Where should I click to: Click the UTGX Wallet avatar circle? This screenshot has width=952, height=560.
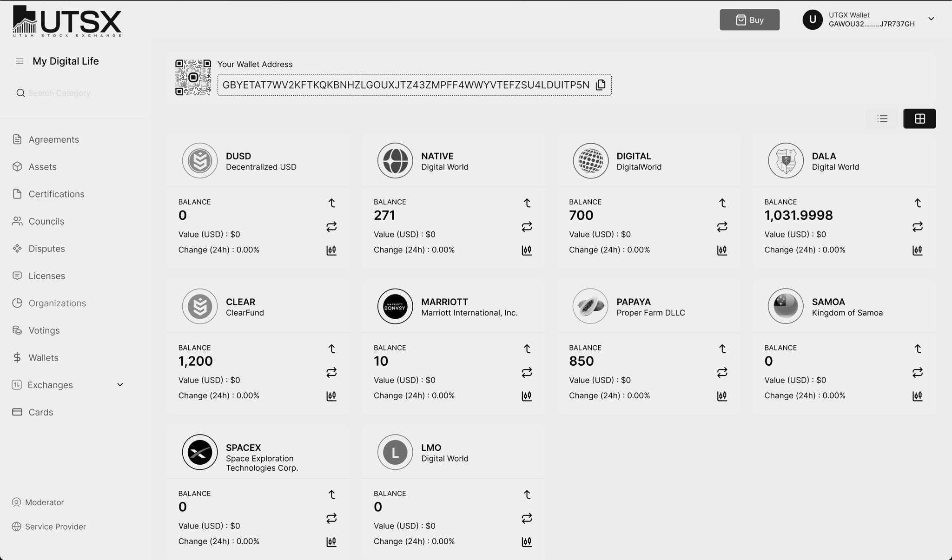point(813,20)
